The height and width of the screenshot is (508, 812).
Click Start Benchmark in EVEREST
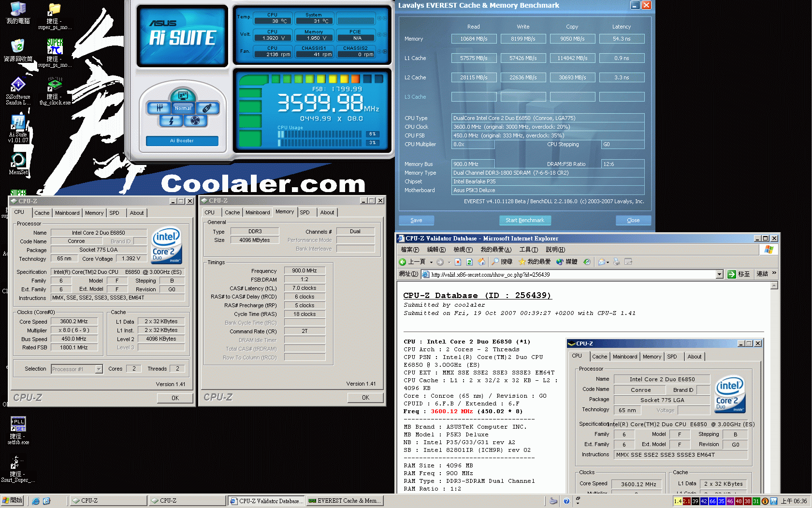[x=524, y=220]
